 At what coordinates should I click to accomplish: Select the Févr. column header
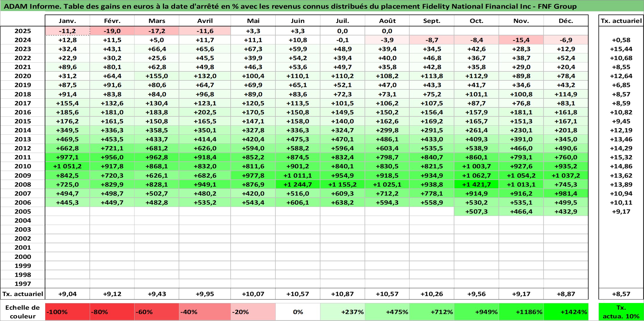112,21
